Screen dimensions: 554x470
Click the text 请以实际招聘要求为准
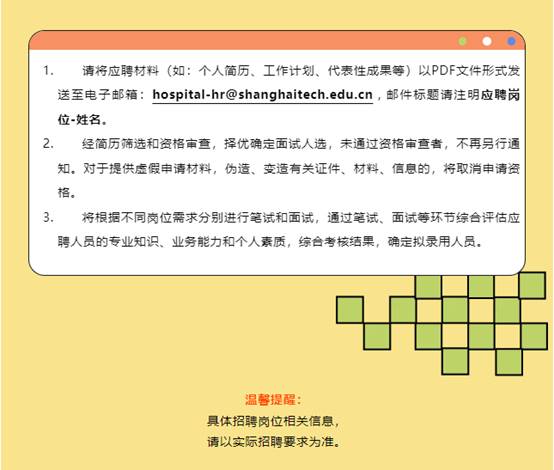(x=270, y=441)
